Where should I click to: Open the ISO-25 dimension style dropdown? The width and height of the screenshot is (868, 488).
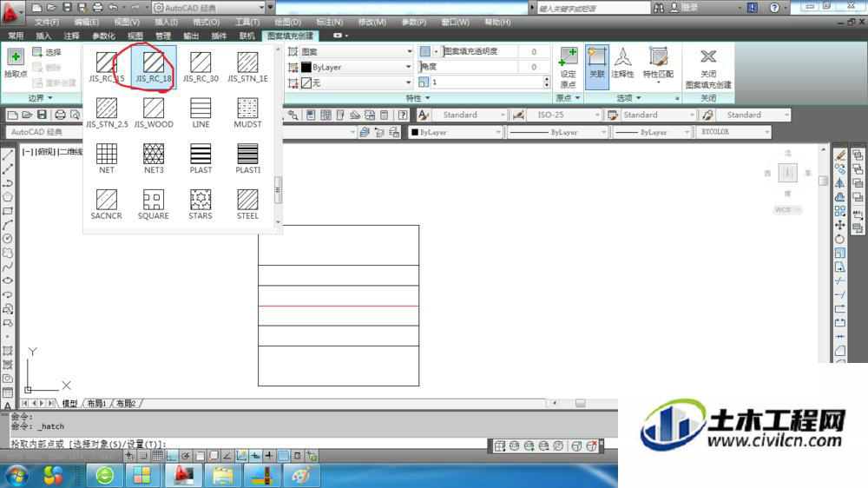[563, 115]
